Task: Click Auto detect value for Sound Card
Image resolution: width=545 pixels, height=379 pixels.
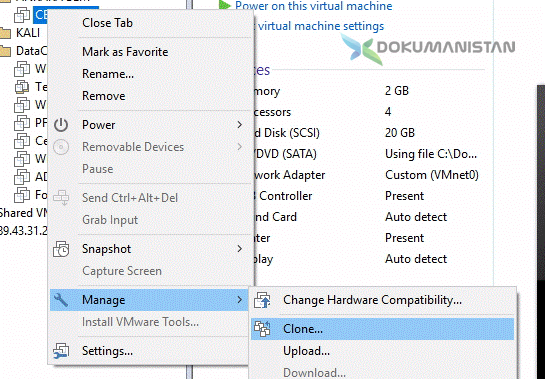Action: (x=416, y=217)
